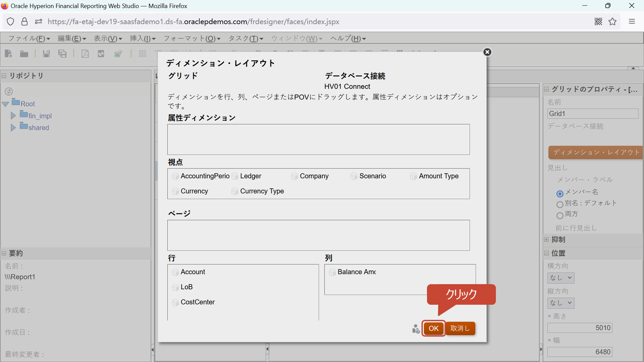Click the Grid1 name input field
The height and width of the screenshot is (362, 644).
(x=592, y=114)
